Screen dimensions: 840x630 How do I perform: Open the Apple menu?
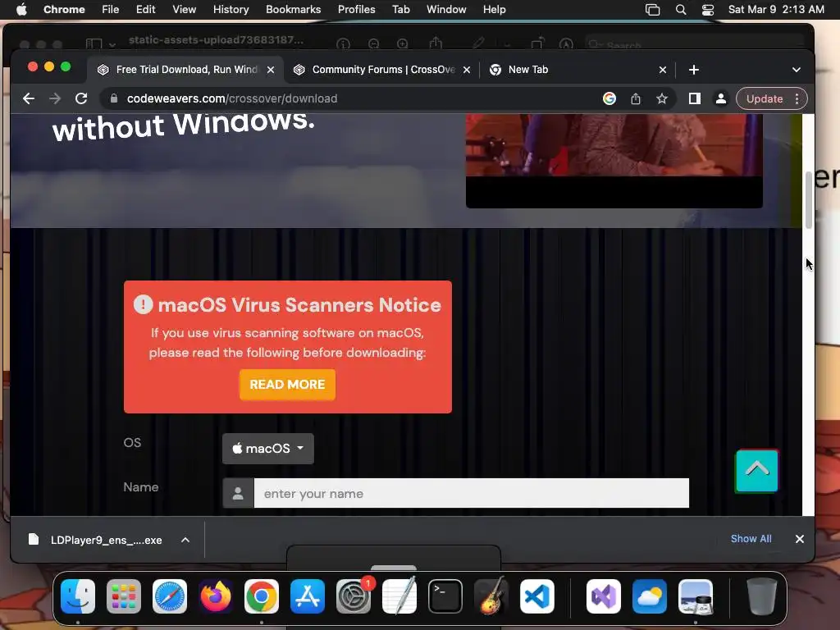click(21, 10)
